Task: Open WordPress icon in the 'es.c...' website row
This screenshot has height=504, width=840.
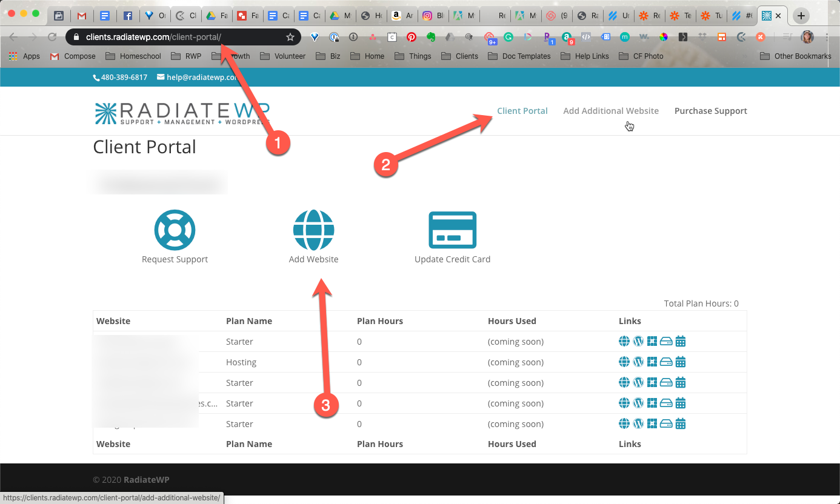Action: point(638,403)
